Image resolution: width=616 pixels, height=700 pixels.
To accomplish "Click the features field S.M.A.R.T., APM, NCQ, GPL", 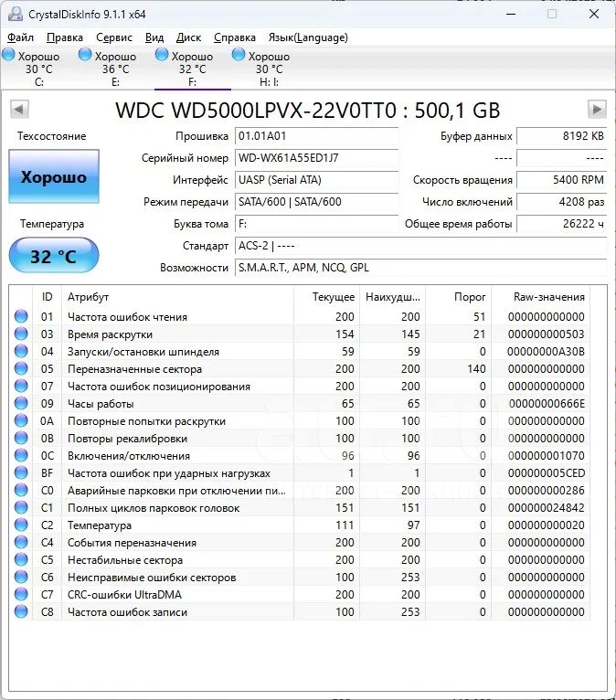I will 420,268.
